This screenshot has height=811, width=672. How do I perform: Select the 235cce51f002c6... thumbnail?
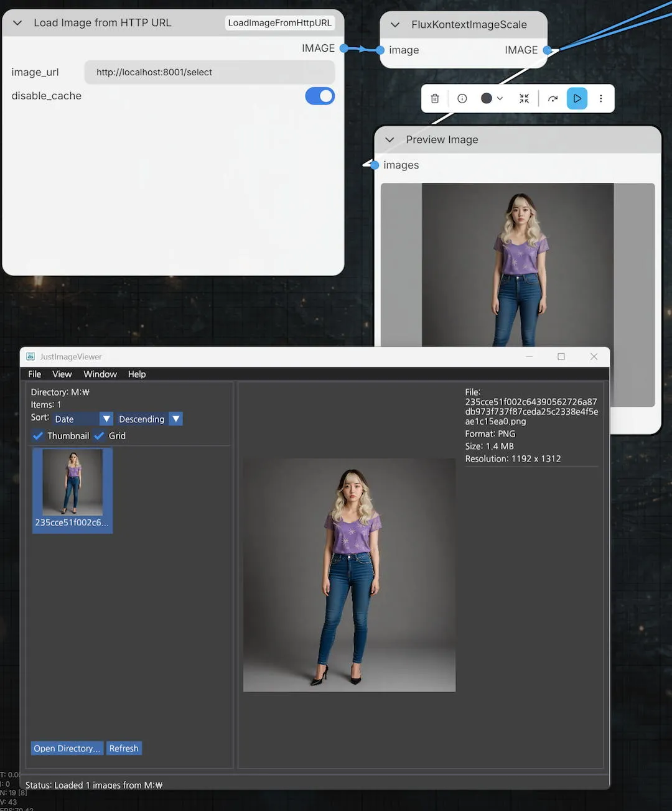pos(73,490)
